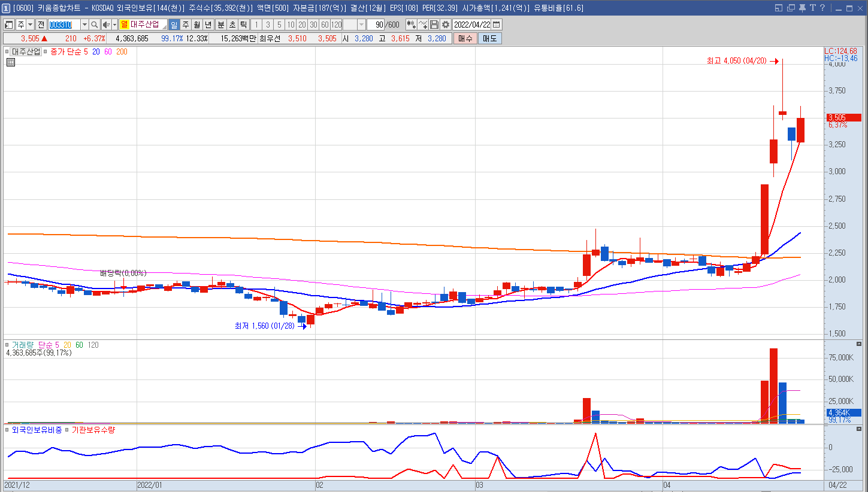Viewport: 868px width, 492px height.
Task: Click the small x on volume panel
Action: click(858, 344)
